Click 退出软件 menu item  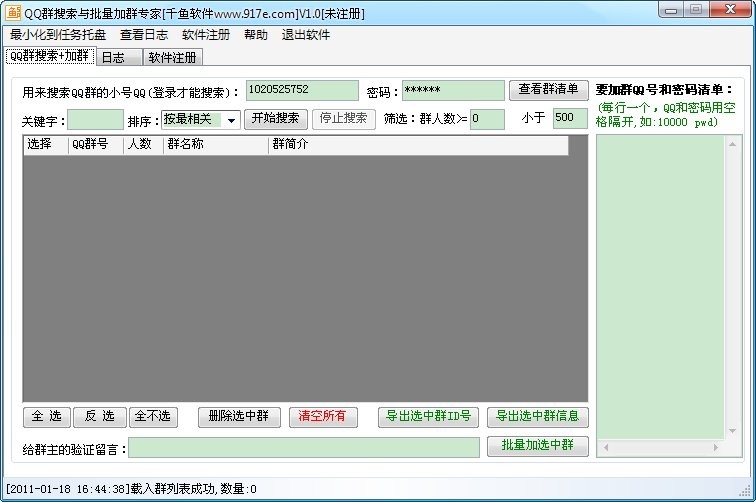pyautogui.click(x=306, y=35)
